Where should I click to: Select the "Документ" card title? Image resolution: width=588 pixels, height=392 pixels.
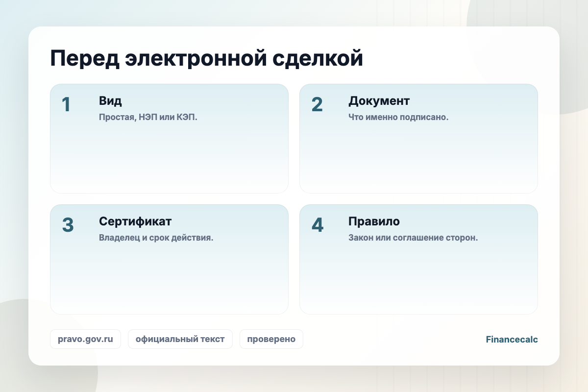[379, 101]
